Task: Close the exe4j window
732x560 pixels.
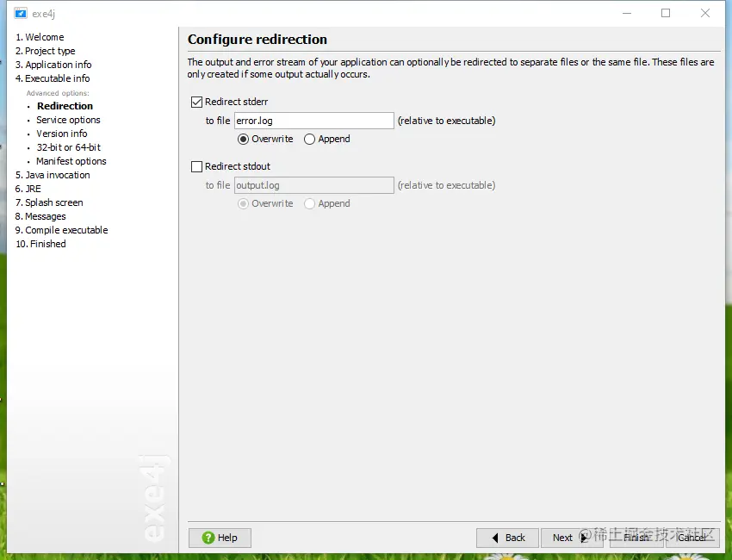Action: [x=705, y=13]
